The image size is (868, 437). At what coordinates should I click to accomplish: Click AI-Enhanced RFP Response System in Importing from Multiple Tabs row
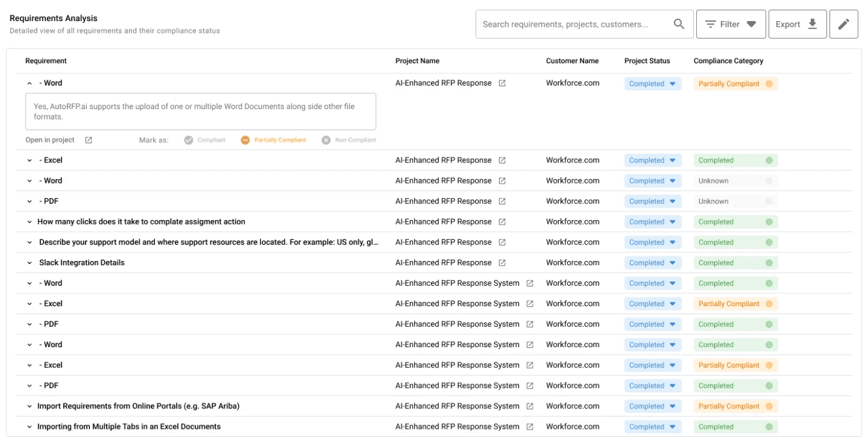458,426
